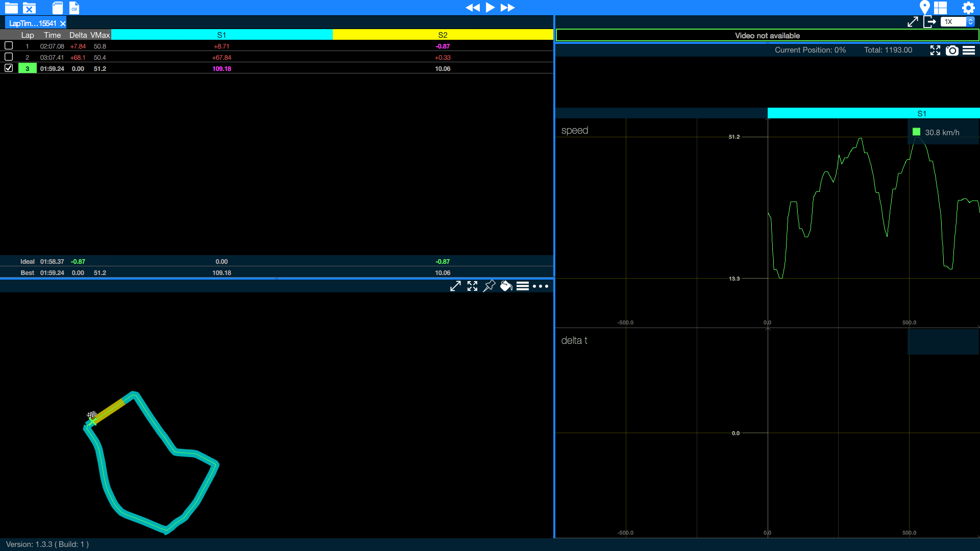Uncheck Lap 3's selection checkbox
This screenshot has width=980, height=551.
coord(8,67)
